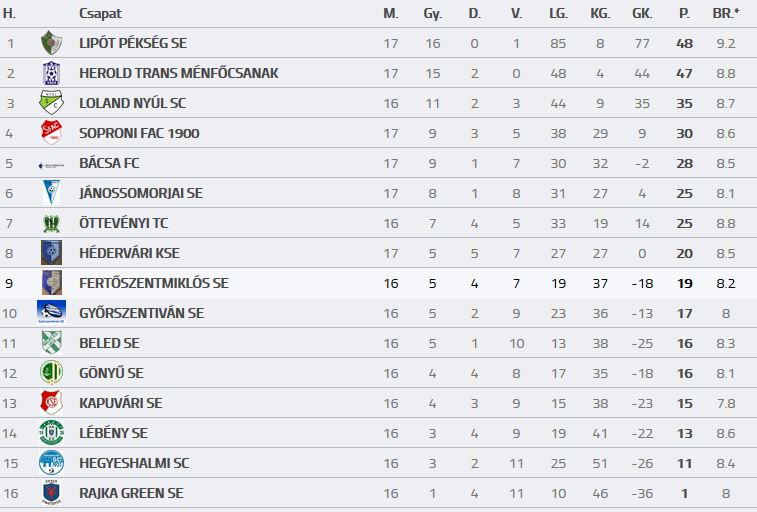The width and height of the screenshot is (757, 512).
Task: Click the Kapuvári SE red crest
Action: (x=51, y=403)
